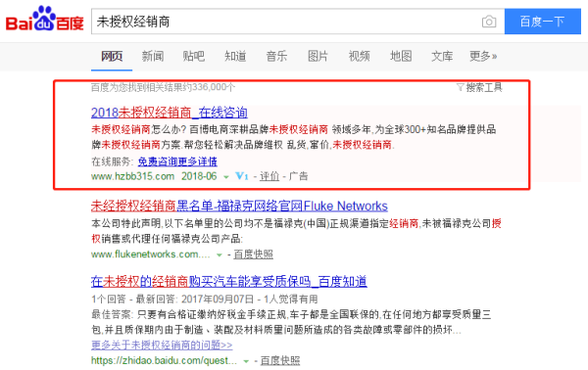This screenshot has height=370, width=588.
Task: Click the 1个回答 answer info line
Action: pos(205,299)
